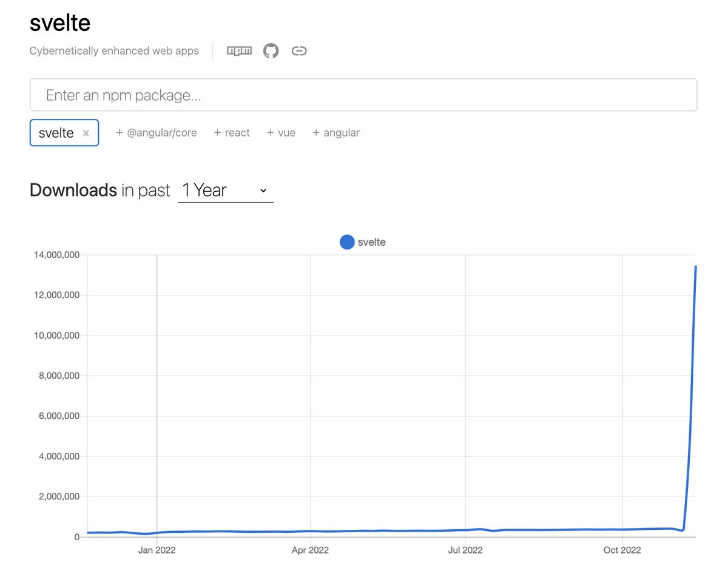728x579 pixels.
Task: Click the 'Apr 2022' x-axis label
Action: point(310,550)
